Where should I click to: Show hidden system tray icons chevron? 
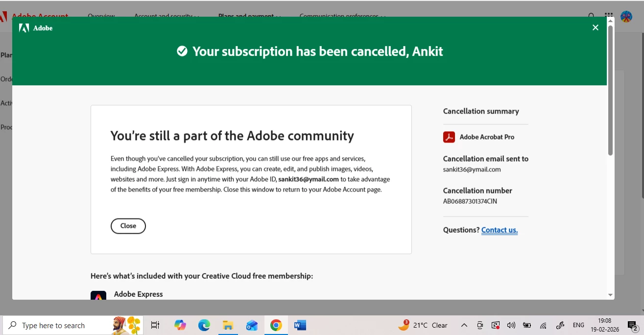pyautogui.click(x=464, y=325)
